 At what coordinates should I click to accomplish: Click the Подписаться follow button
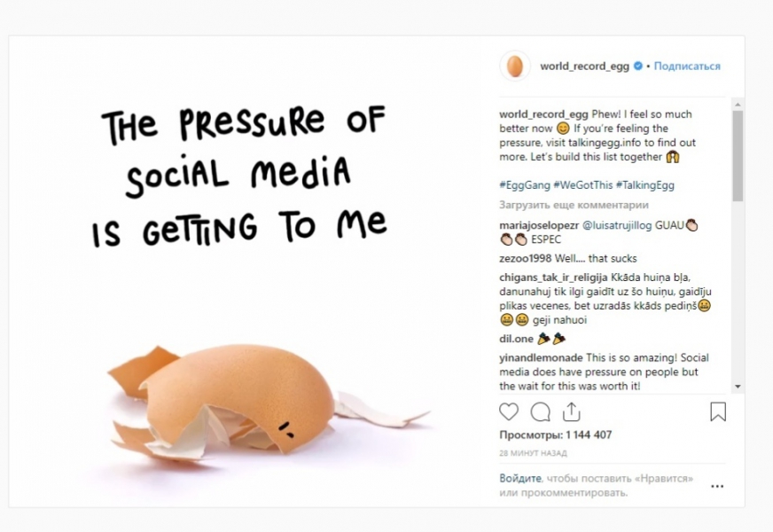point(687,66)
